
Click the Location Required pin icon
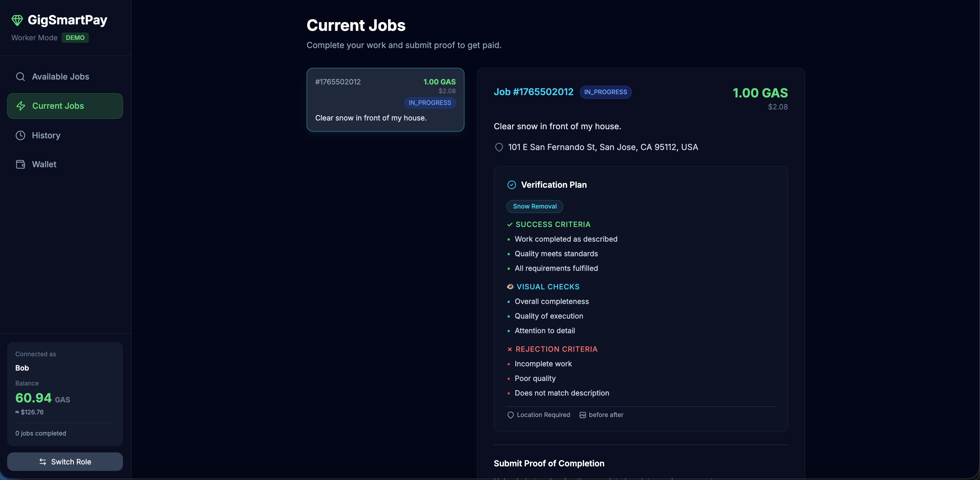pyautogui.click(x=510, y=415)
